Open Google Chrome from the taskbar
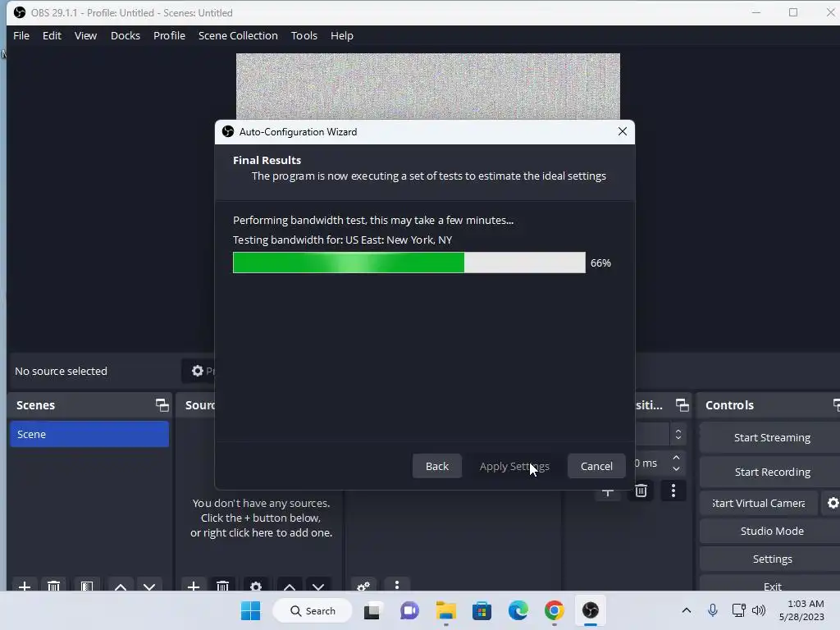Screen dimensions: 840x630 [554, 610]
